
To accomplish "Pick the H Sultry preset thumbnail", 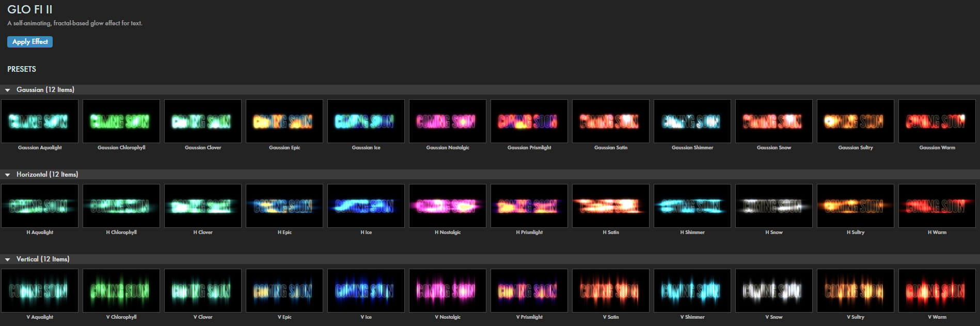I will click(x=856, y=206).
